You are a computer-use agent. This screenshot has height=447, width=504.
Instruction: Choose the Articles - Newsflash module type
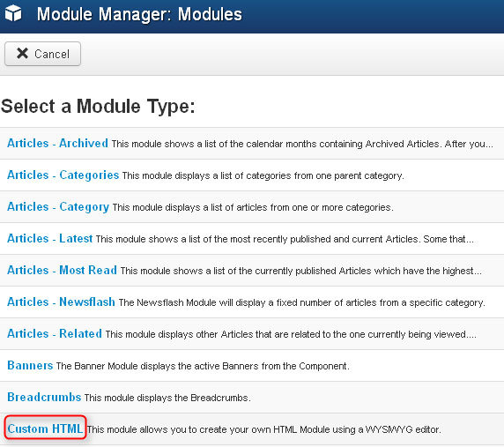[61, 302]
